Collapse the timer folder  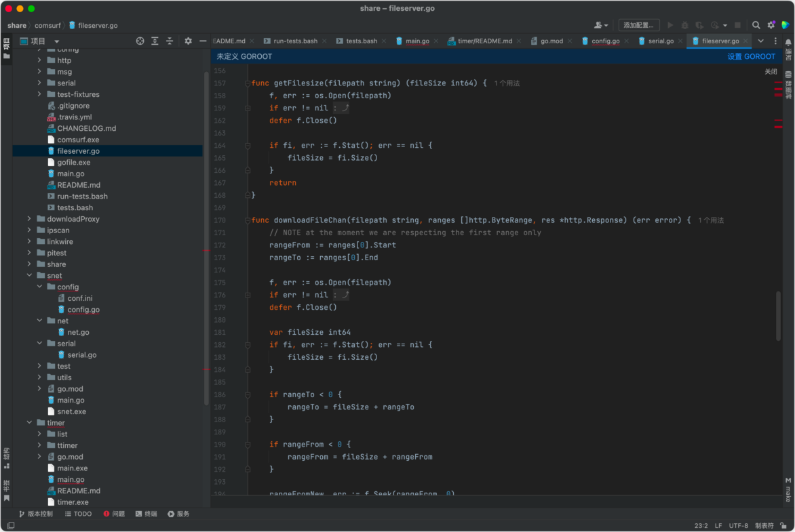coord(29,423)
